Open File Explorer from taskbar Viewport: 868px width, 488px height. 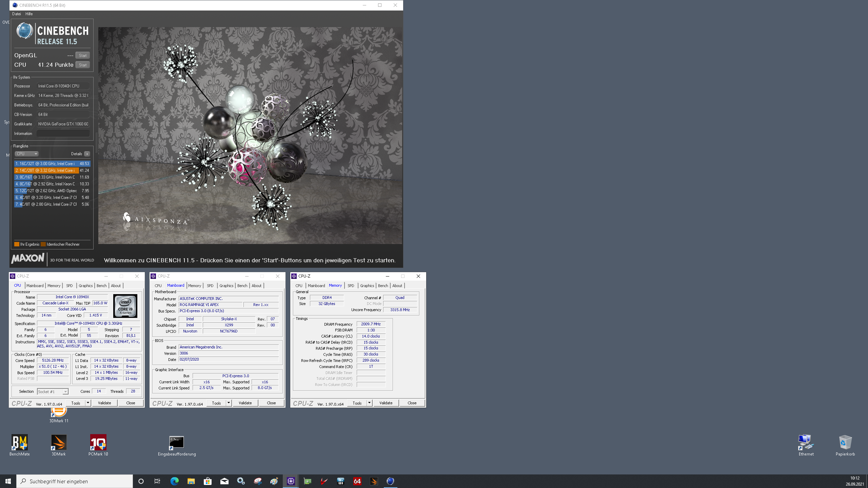(x=191, y=481)
